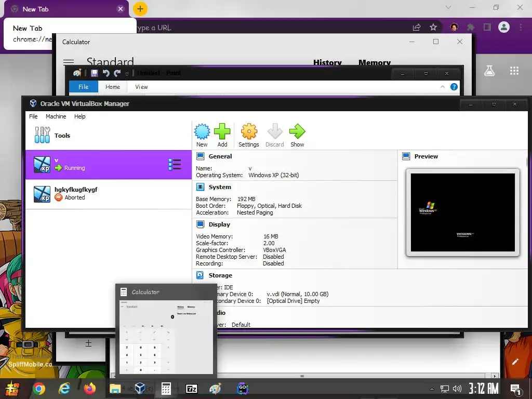Click the Chrome share page icon

(x=417, y=27)
